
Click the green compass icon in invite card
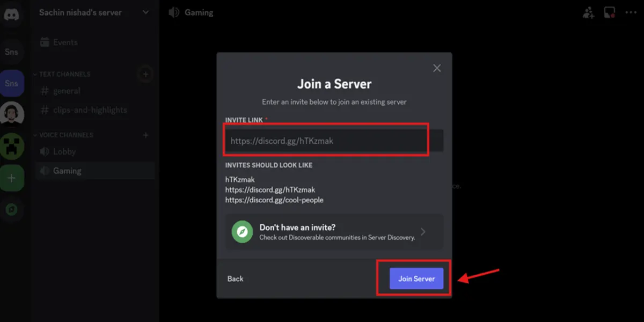(x=242, y=232)
